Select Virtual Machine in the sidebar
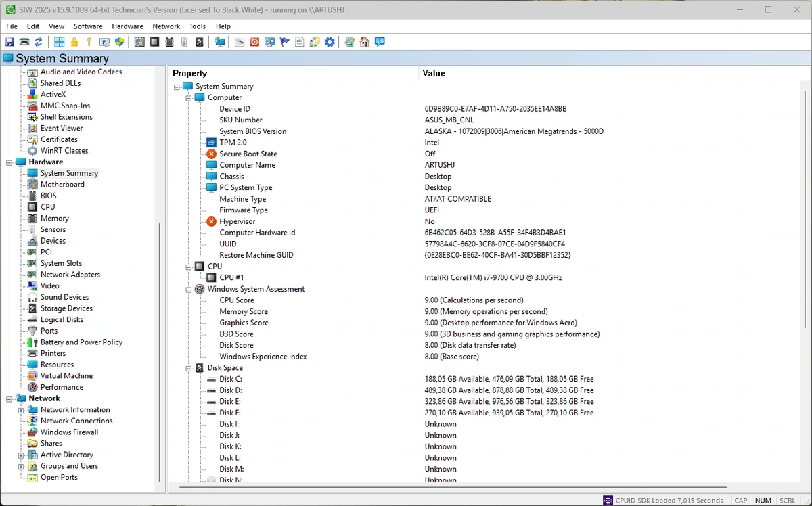Viewport: 812px width, 506px height. [x=66, y=376]
